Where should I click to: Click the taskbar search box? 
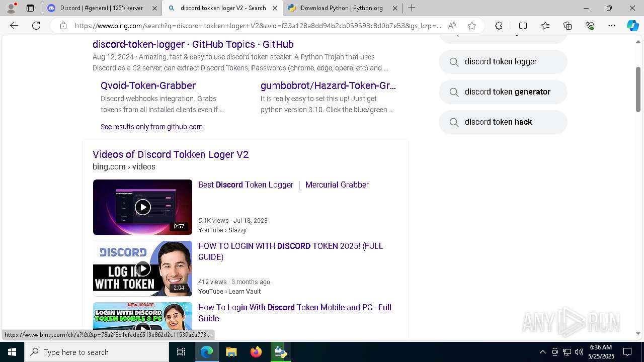coord(97,352)
